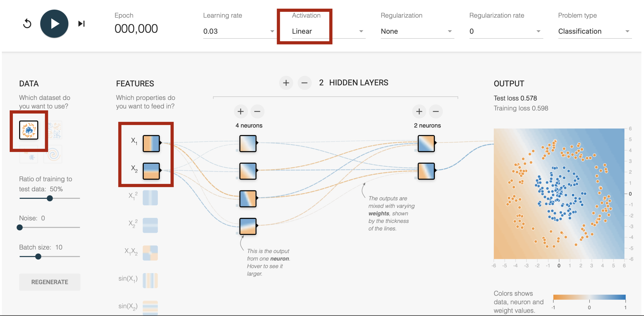Toggle the X1 input feature

(x=151, y=143)
